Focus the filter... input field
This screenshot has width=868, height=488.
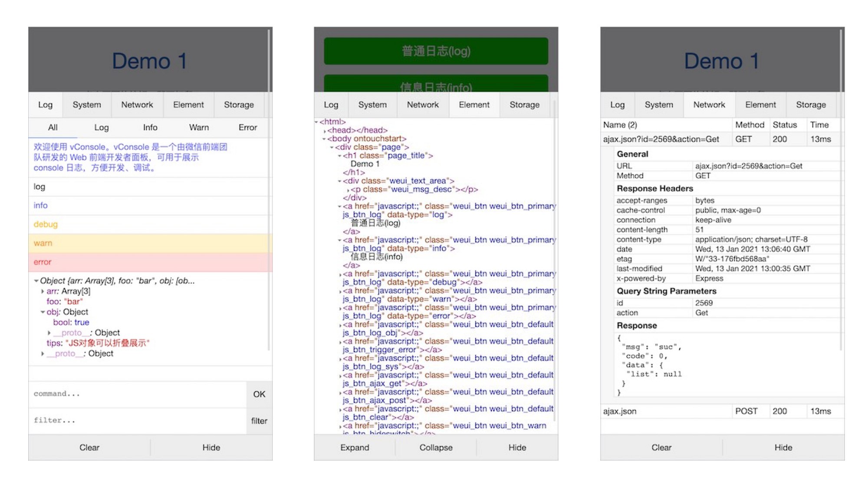point(138,420)
